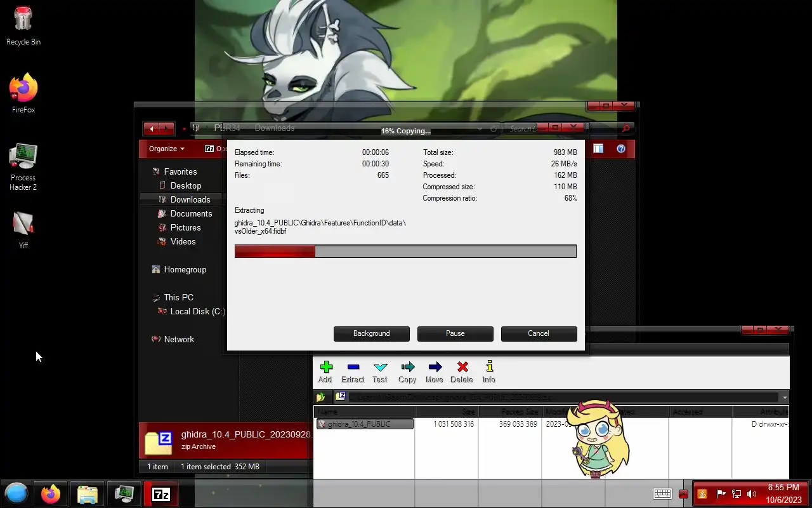Select Pictures in the Explorer sidebar
The width and height of the screenshot is (812, 508).
pos(185,227)
